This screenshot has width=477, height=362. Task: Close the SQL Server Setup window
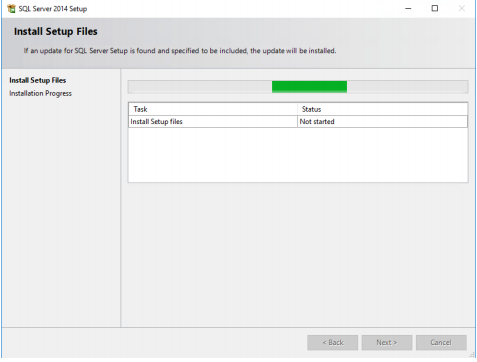click(462, 9)
